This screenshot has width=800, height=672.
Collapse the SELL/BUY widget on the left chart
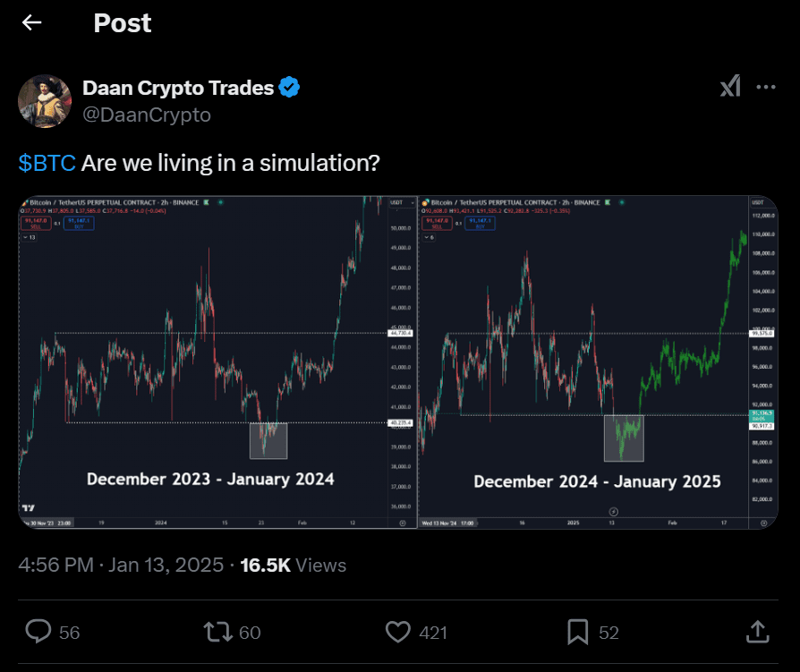(x=30, y=238)
